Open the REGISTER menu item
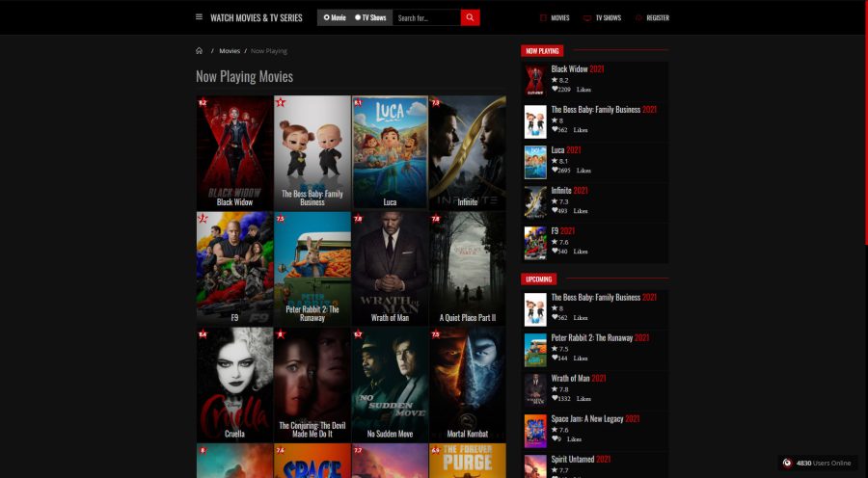 tap(658, 17)
